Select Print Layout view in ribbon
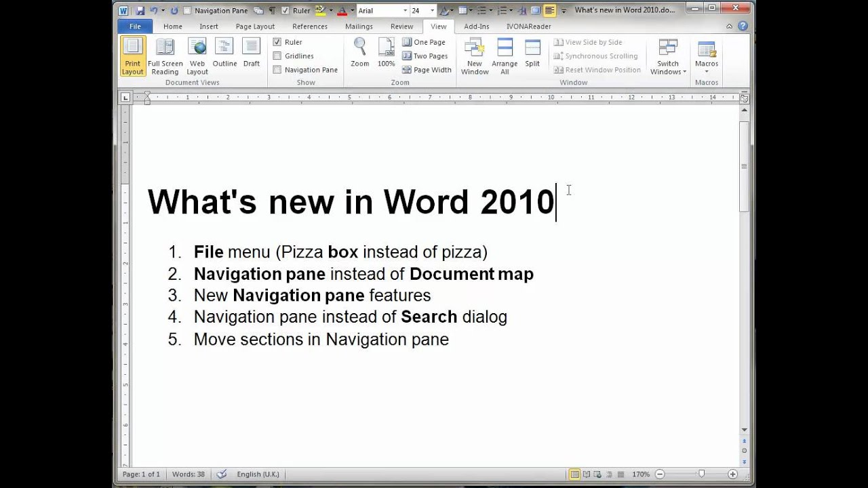 132,56
